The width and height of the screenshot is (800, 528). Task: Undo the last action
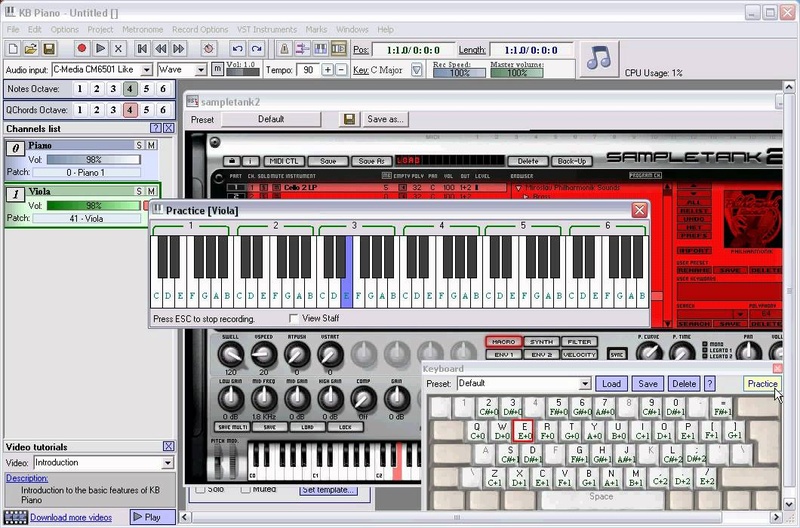pos(237,49)
